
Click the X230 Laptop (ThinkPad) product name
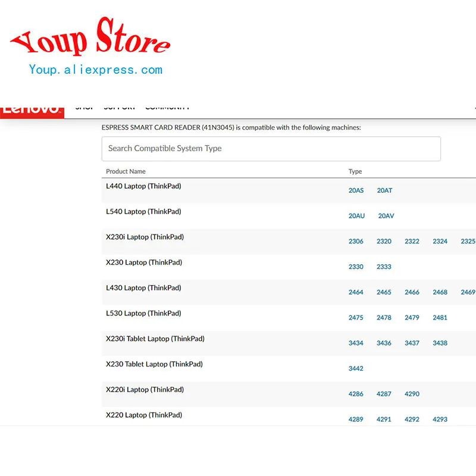coord(144,263)
